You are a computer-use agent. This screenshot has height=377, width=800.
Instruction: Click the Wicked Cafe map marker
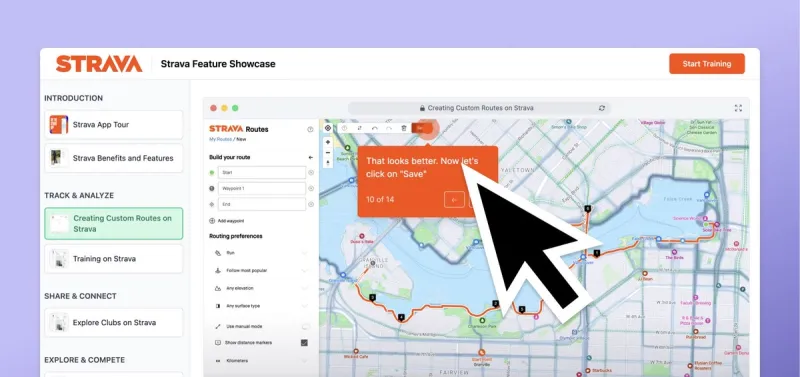(x=356, y=351)
